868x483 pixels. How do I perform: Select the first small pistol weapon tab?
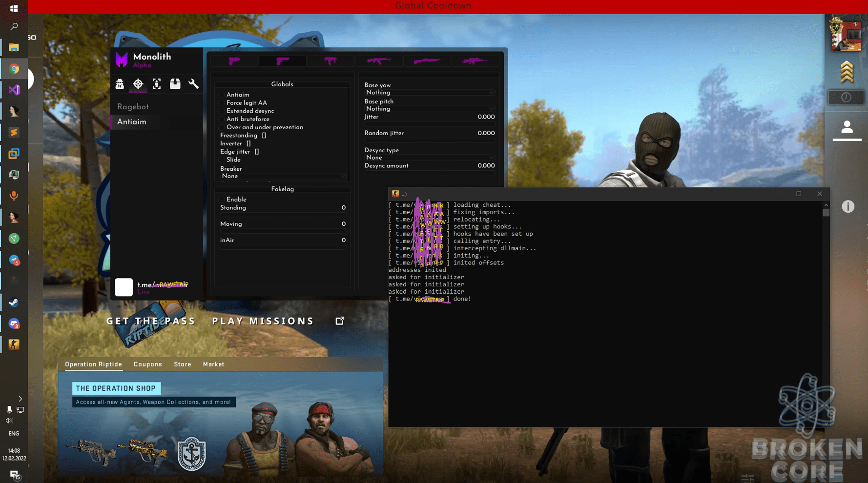[x=234, y=61]
